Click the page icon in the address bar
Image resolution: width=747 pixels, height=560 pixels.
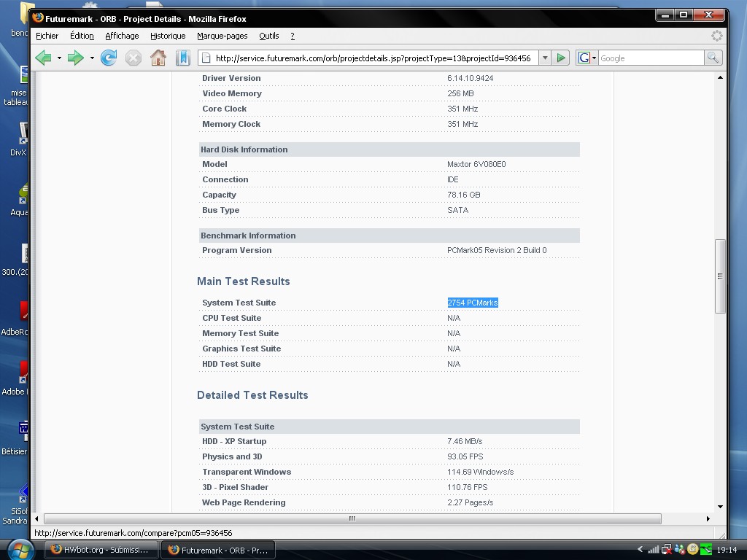click(x=206, y=58)
